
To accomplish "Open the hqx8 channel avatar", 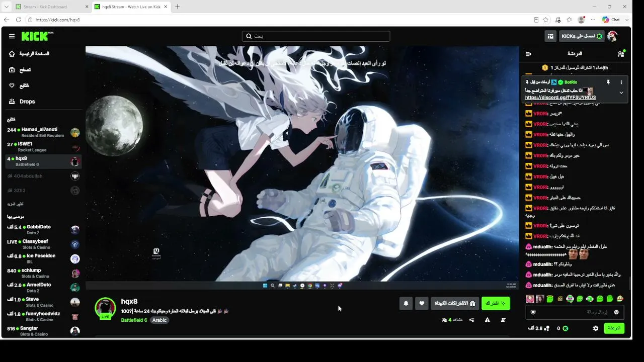I will pos(105,308).
